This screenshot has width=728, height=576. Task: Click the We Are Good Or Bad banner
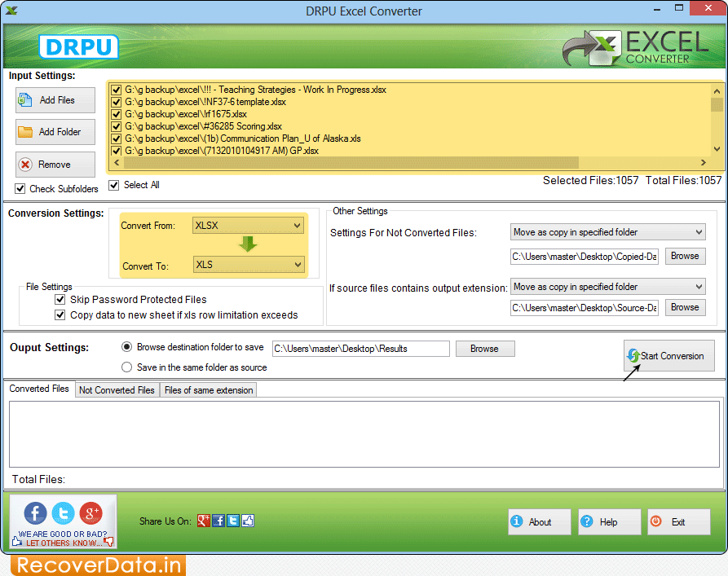63,521
